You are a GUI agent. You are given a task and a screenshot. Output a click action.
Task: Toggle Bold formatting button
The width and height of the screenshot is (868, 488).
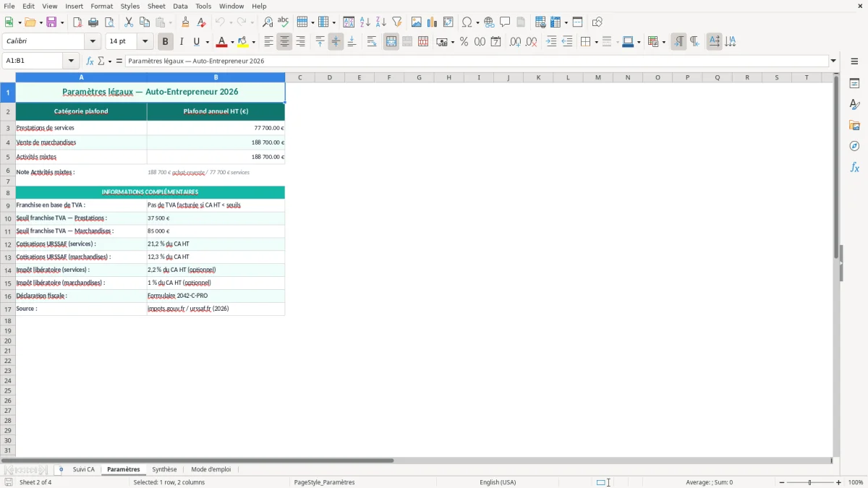tap(166, 42)
